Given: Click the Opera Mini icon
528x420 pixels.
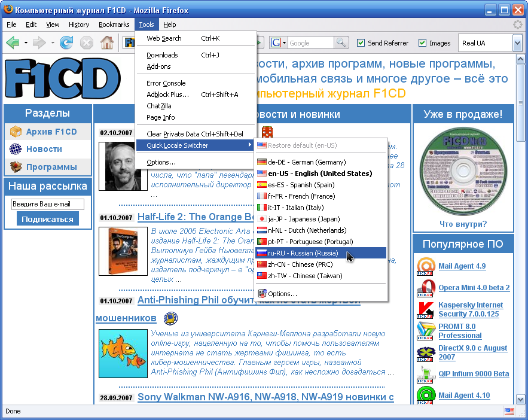Looking at the screenshot, I should [x=425, y=288].
